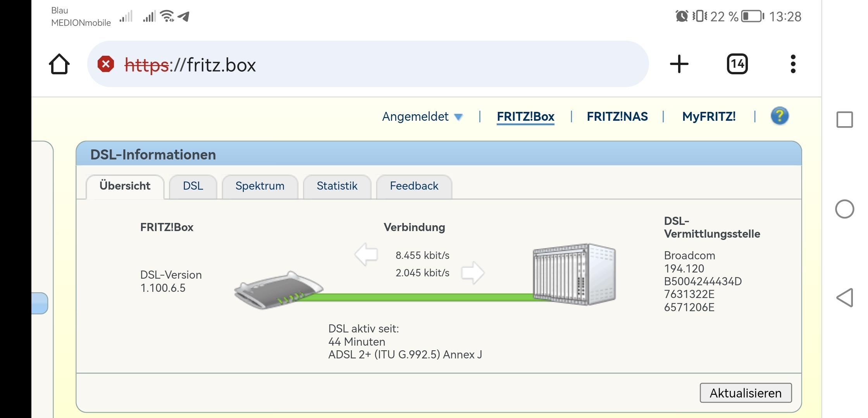The image size is (868, 418).
Task: Open the FRITZ!NAS link
Action: pos(617,116)
